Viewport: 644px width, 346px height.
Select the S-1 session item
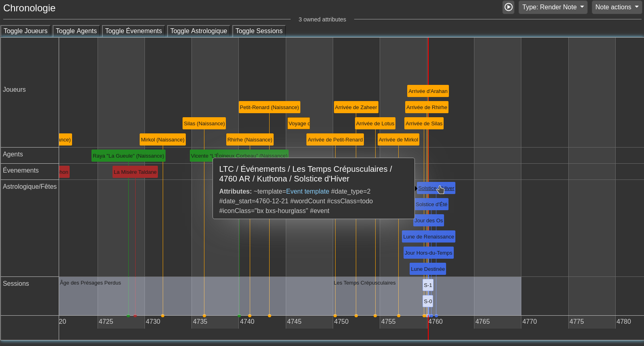427,285
